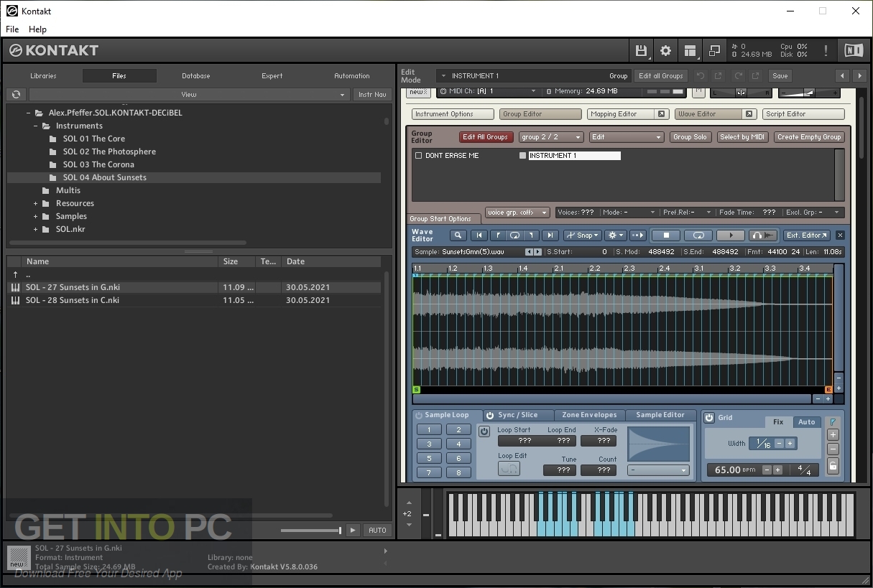Screen dimensions: 873x588
Task: Toggle the AUTO audition button
Action: pos(377,530)
